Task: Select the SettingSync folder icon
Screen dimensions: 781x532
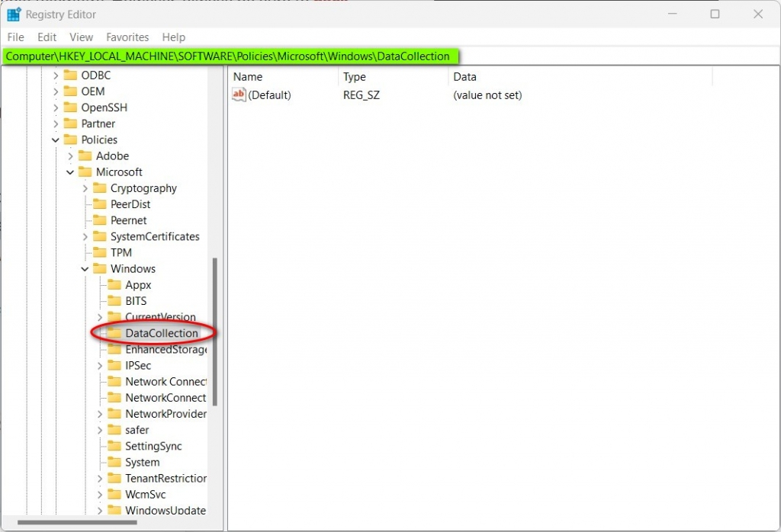Action: [x=115, y=446]
